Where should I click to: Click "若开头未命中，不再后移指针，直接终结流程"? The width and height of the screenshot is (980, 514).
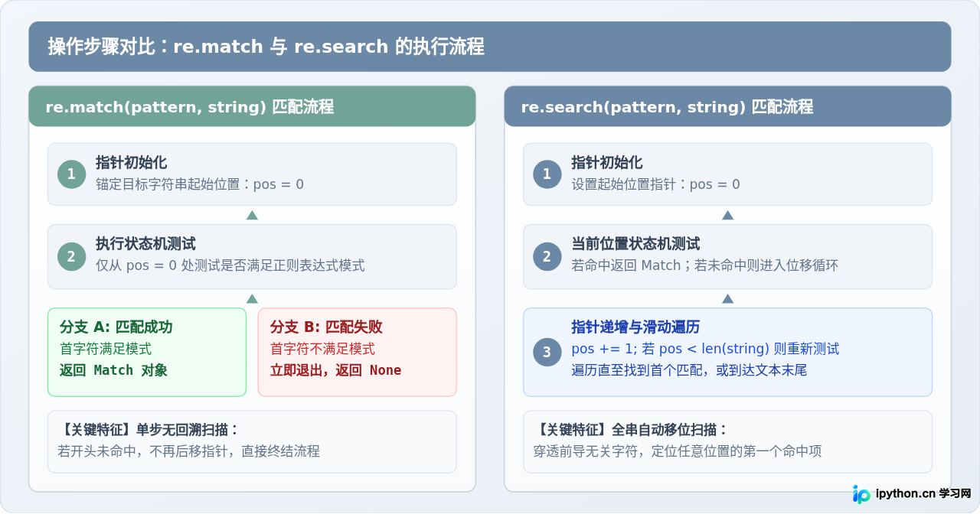pos(188,451)
